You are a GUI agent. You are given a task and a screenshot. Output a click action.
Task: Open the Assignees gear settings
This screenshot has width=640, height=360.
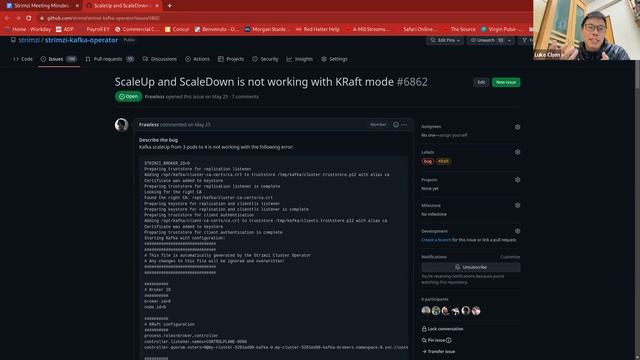click(517, 127)
